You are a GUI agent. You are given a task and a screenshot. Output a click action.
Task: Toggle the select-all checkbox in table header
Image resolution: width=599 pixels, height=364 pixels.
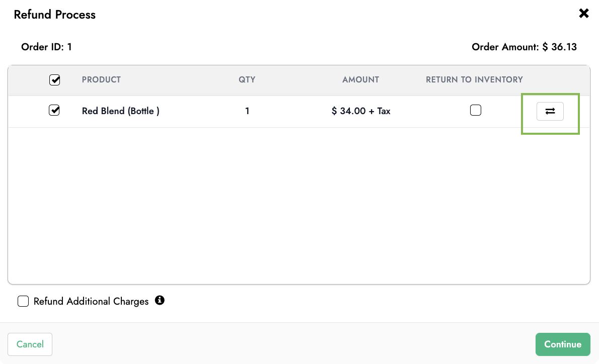[x=55, y=80]
